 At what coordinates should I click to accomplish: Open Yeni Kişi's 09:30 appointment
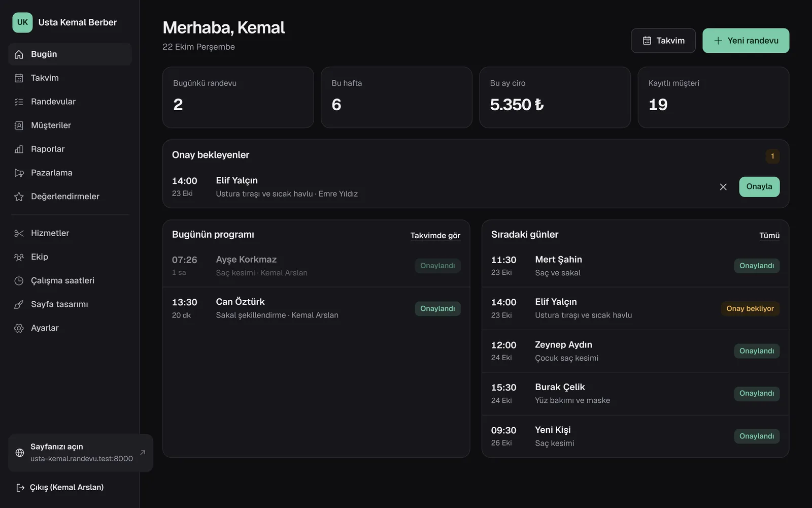[x=635, y=436]
